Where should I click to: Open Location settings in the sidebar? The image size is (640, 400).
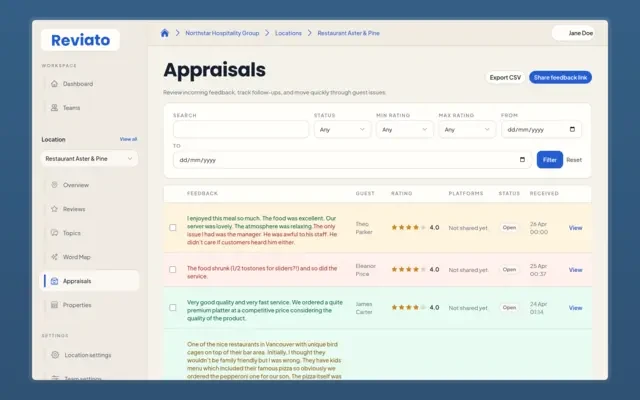(91, 355)
